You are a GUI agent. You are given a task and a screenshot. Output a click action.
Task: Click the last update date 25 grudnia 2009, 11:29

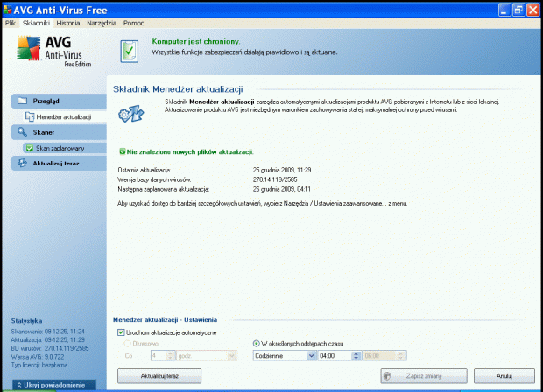click(x=282, y=170)
